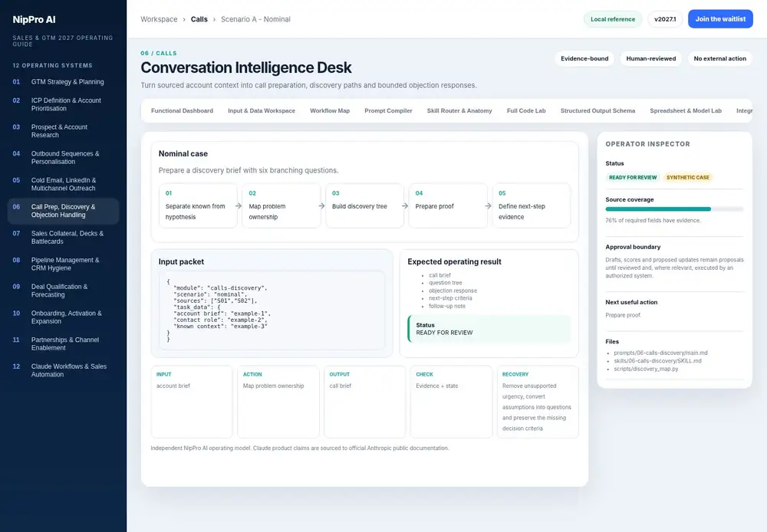Viewport: 767px width, 532px height.
Task: Select step 03 Build discovery tree
Action: 365,206
